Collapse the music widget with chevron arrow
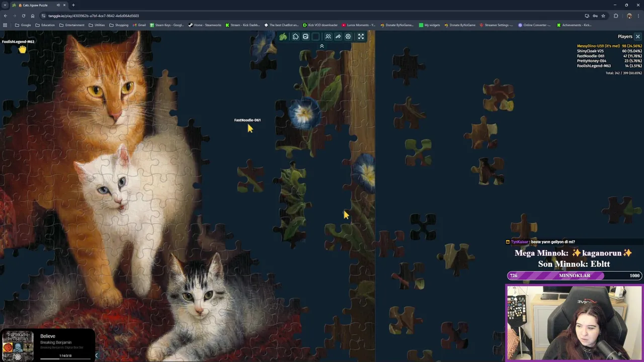 [96, 355]
